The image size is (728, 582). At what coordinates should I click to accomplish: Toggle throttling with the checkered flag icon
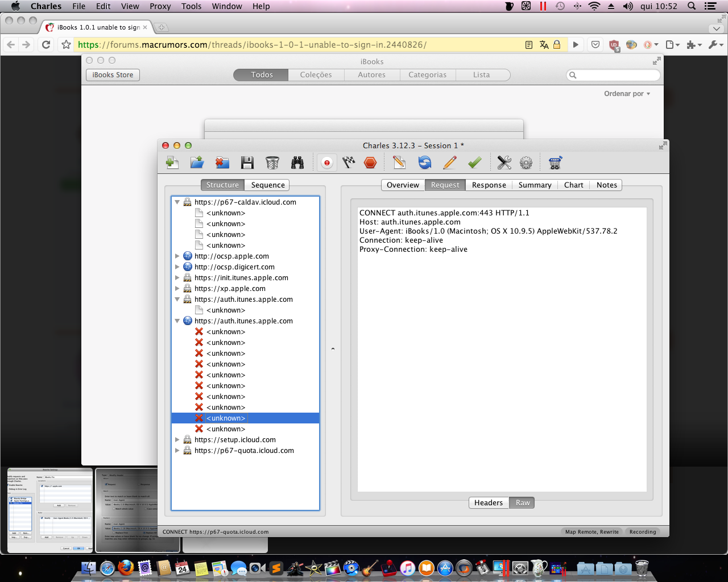coord(349,163)
